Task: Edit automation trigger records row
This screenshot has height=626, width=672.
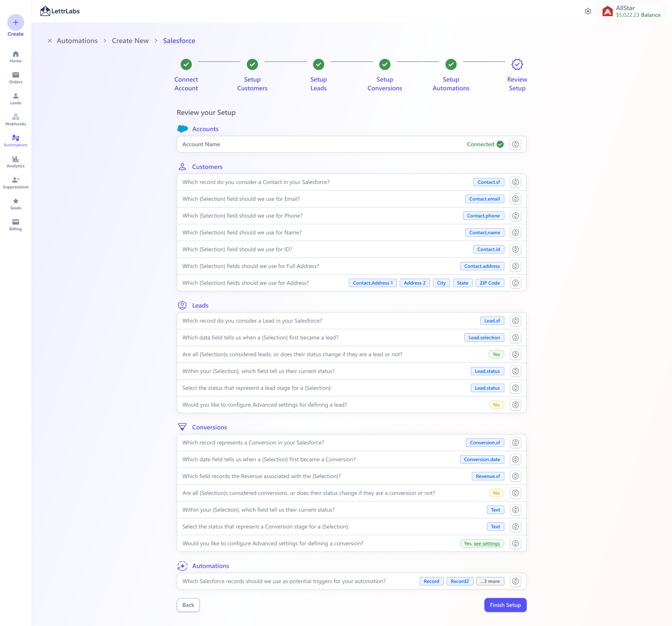Action: pyautogui.click(x=516, y=581)
